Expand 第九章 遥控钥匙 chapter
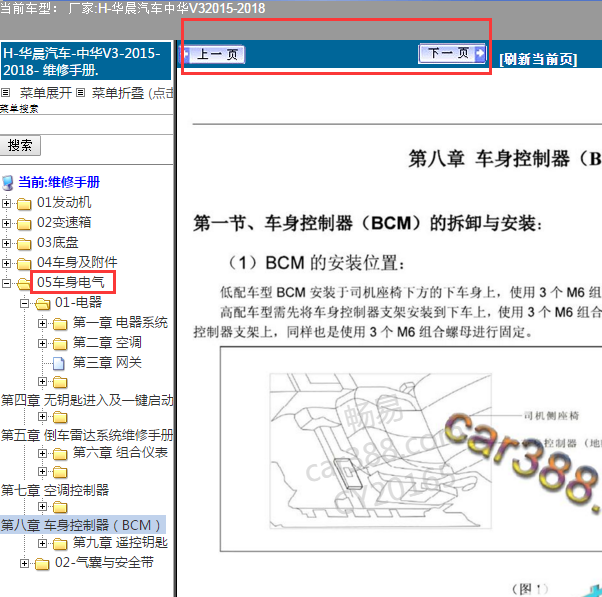Image resolution: width=602 pixels, height=597 pixels. (x=42, y=543)
